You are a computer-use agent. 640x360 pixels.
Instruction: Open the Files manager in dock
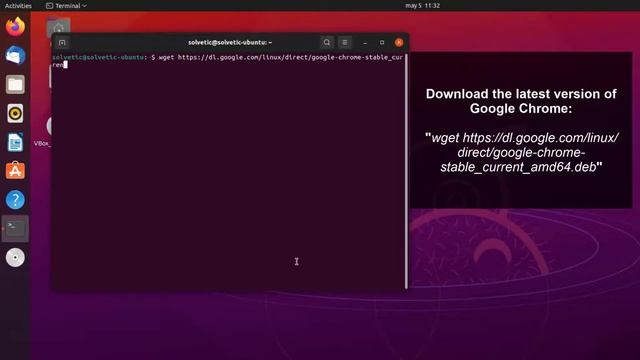(x=15, y=84)
